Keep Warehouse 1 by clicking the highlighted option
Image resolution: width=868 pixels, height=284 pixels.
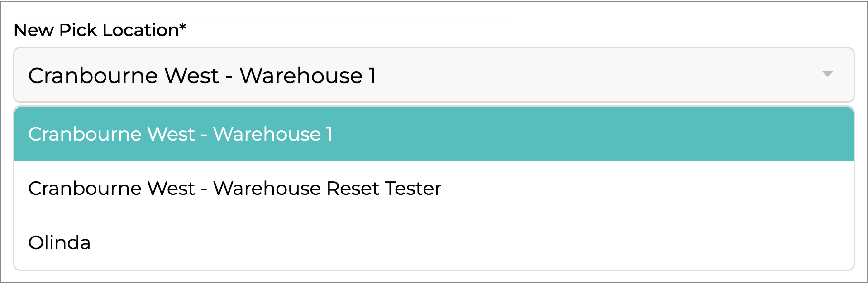pos(180,134)
